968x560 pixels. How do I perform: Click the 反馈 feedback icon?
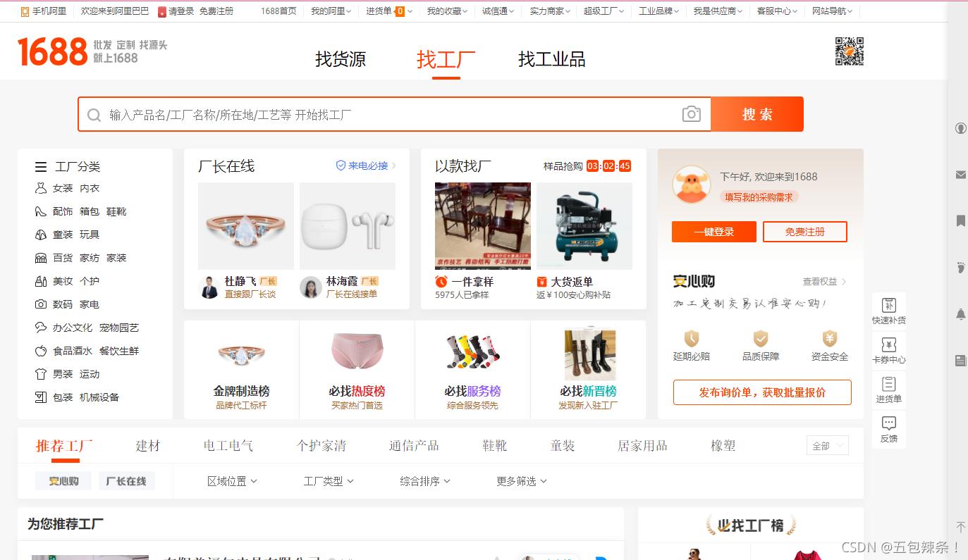(888, 427)
